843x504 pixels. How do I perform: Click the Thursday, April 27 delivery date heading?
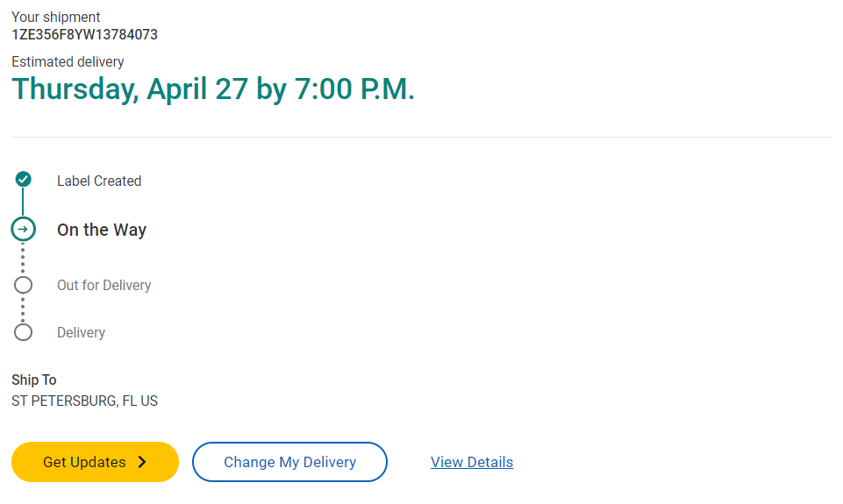point(213,89)
